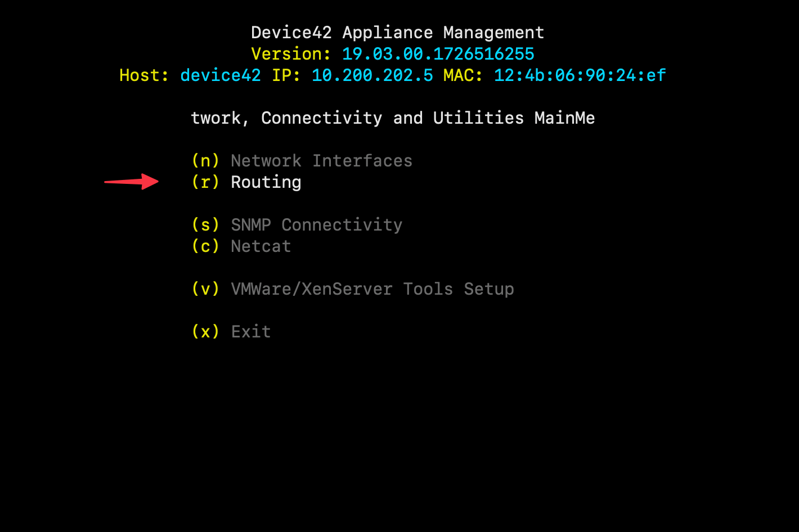Click the (v) shortcut key label
This screenshot has height=532, width=799.
[205, 288]
